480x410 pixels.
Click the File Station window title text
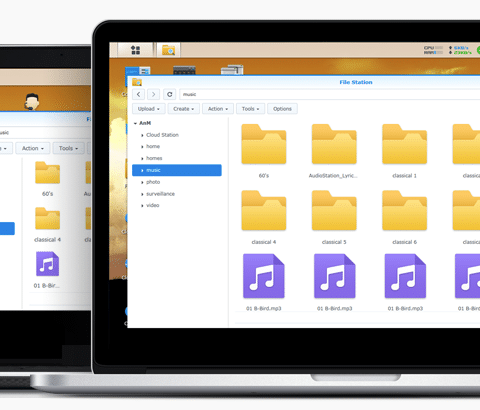pos(356,82)
